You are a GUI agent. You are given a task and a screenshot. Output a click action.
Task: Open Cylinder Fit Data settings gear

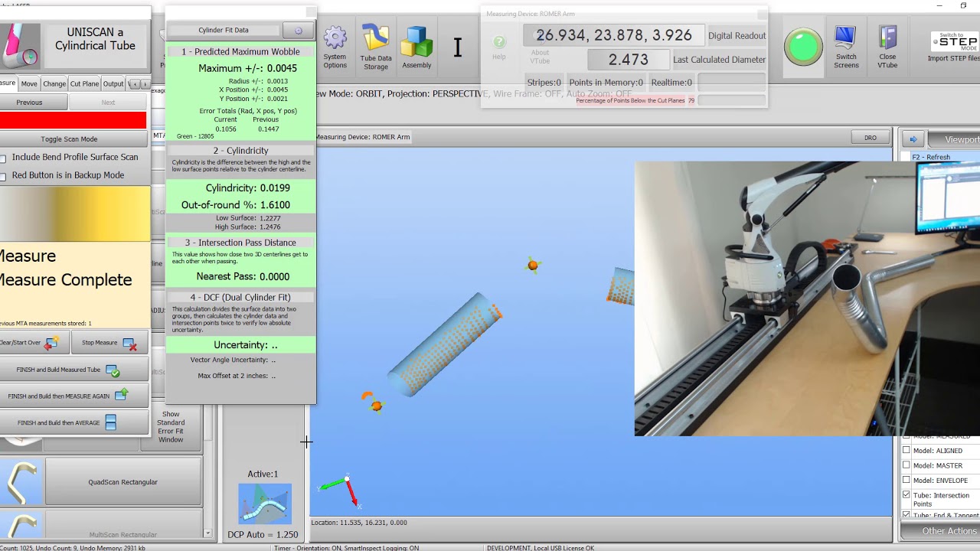pyautogui.click(x=298, y=31)
